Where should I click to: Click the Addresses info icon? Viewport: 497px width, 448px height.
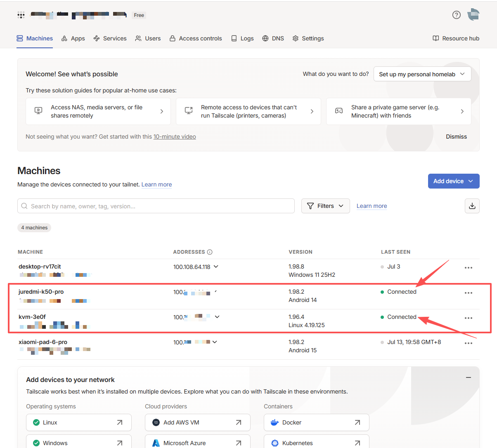tap(210, 252)
